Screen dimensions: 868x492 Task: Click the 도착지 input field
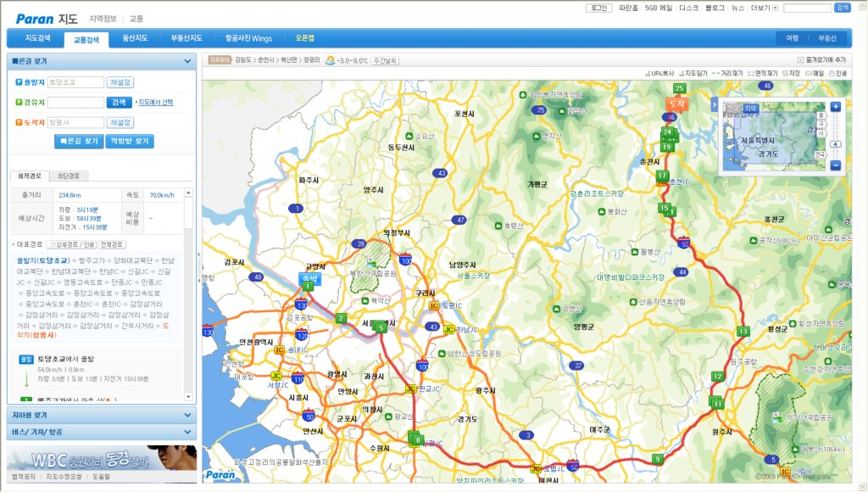click(75, 122)
